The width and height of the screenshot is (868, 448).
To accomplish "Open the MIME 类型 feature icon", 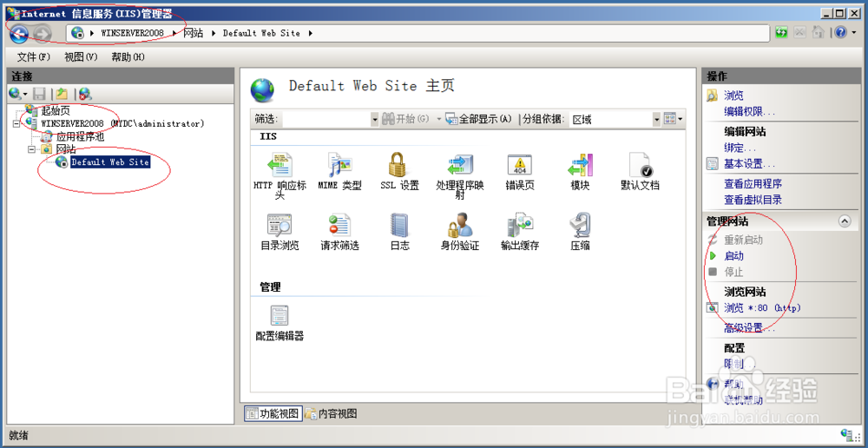I will click(340, 165).
